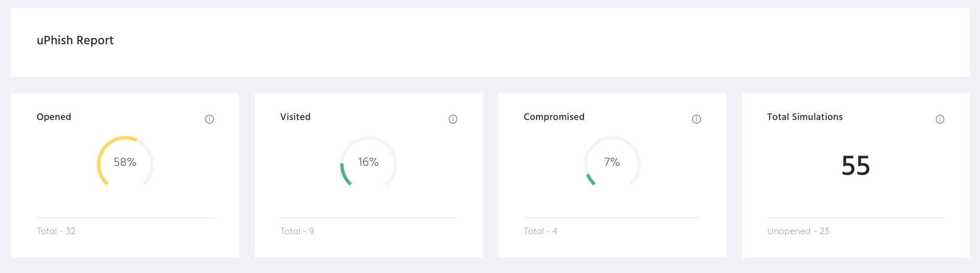Image resolution: width=980 pixels, height=273 pixels.
Task: Open the Compromised card info icon
Action: coord(696,119)
